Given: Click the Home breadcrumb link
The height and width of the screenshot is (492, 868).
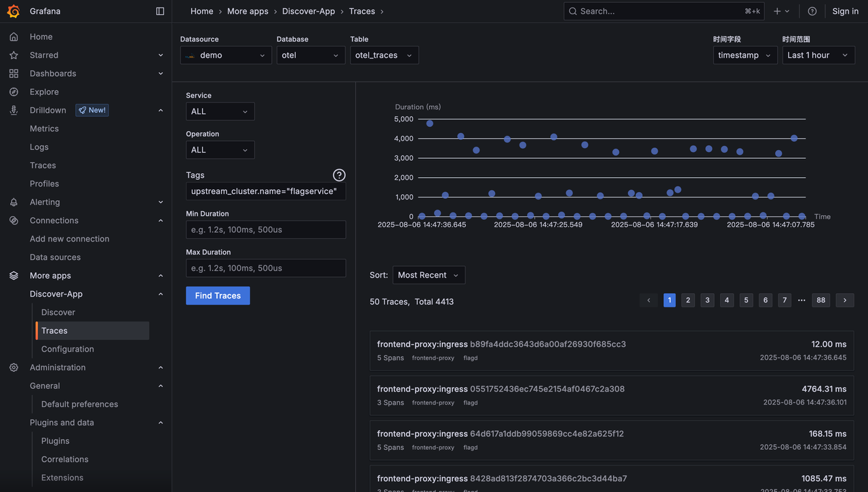Looking at the screenshot, I should [x=202, y=11].
